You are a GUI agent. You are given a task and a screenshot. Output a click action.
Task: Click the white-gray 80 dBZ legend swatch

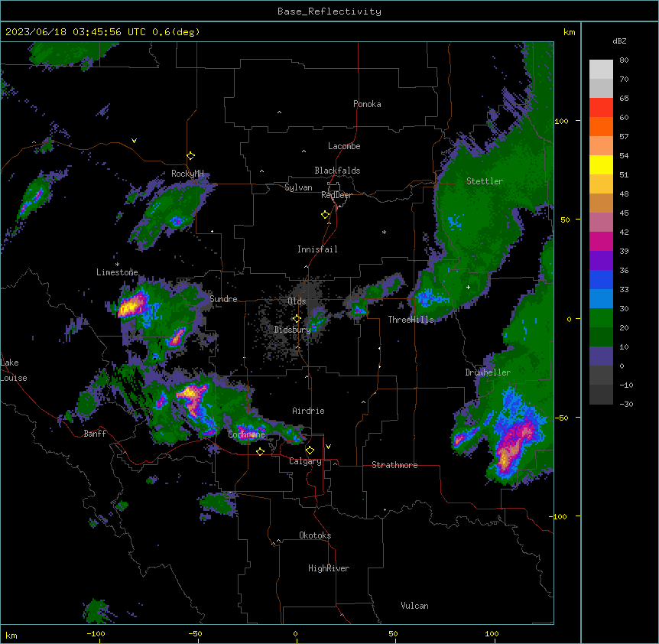[x=601, y=69]
